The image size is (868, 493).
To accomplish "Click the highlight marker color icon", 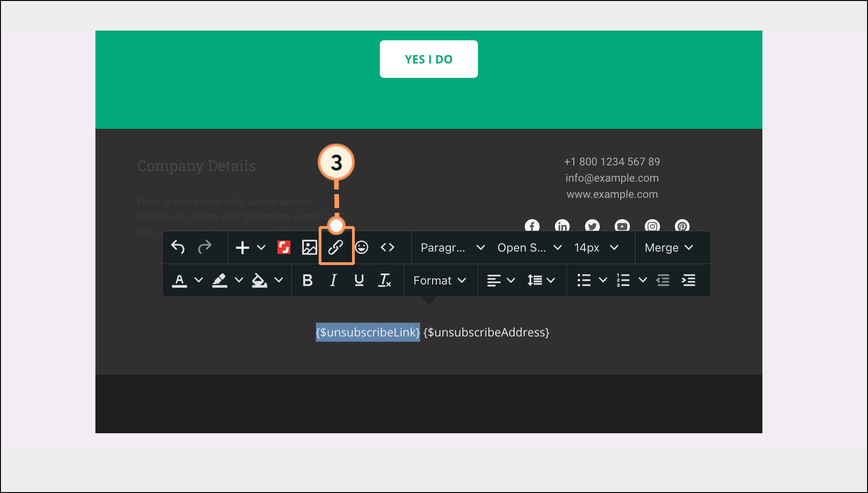I will (x=220, y=280).
